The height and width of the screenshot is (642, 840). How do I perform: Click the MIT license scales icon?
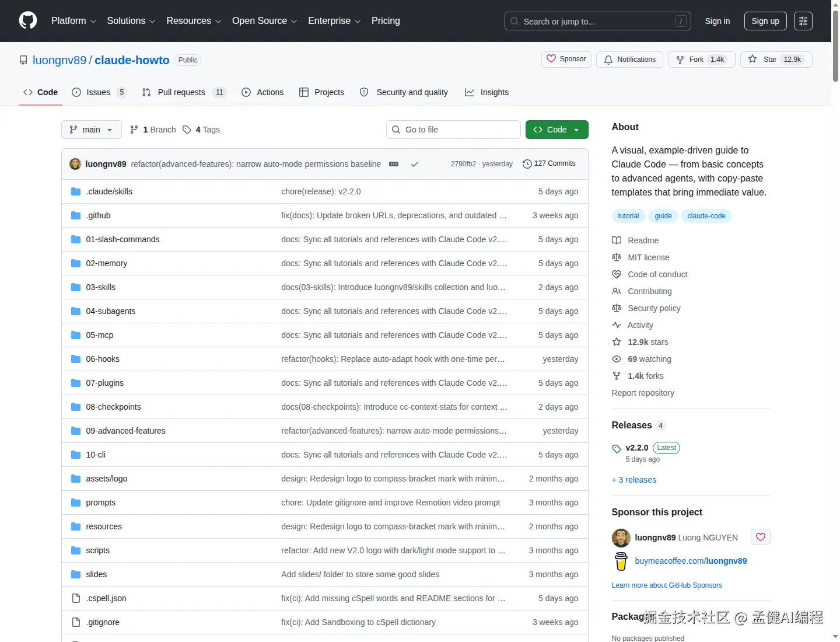[617, 257]
